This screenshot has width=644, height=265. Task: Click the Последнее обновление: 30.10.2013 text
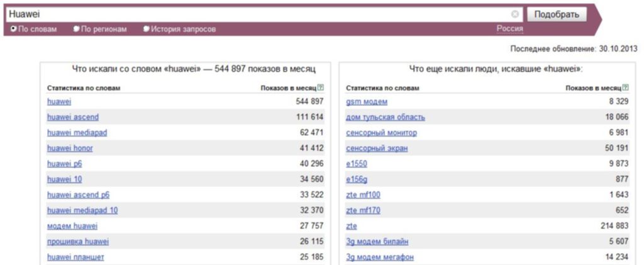pos(574,48)
